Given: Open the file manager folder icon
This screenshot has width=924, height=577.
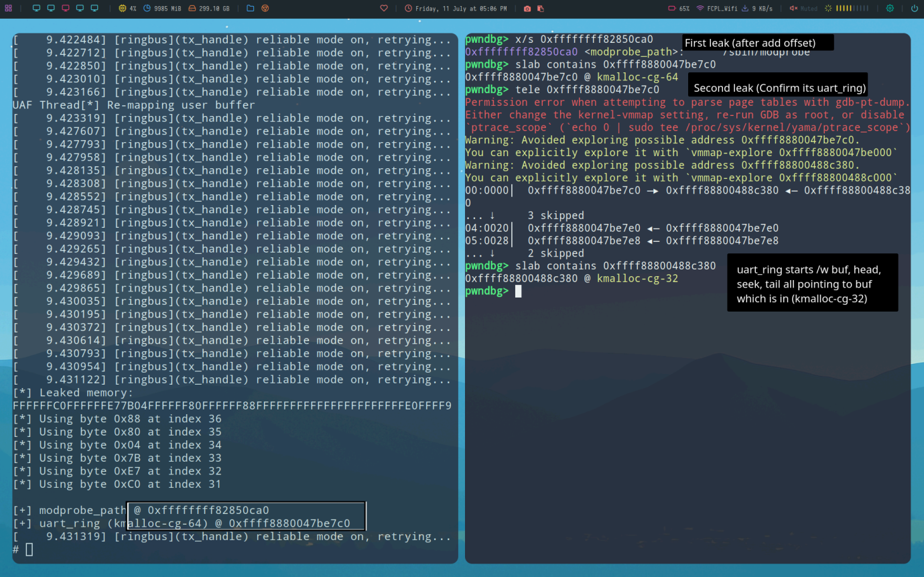Looking at the screenshot, I should click(250, 9).
